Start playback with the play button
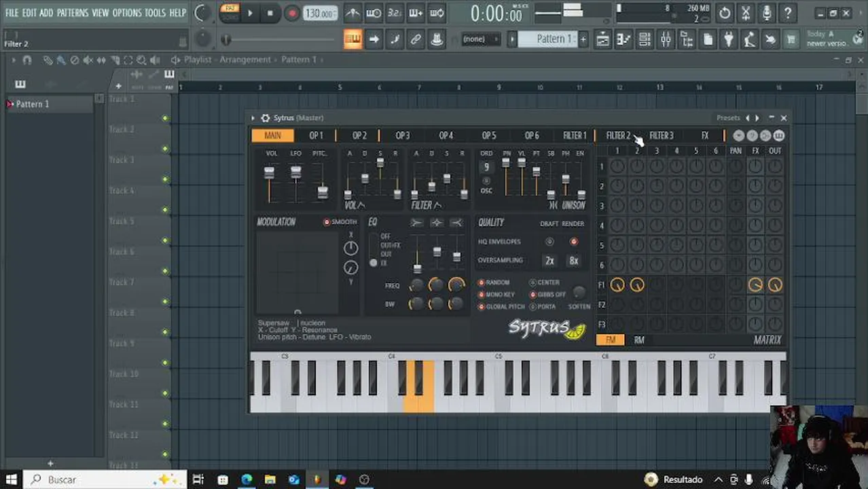 coord(250,13)
